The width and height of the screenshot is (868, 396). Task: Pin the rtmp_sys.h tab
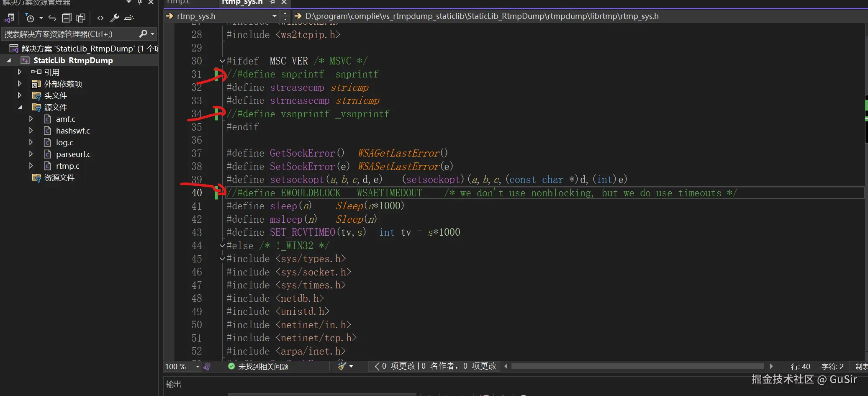[x=272, y=3]
